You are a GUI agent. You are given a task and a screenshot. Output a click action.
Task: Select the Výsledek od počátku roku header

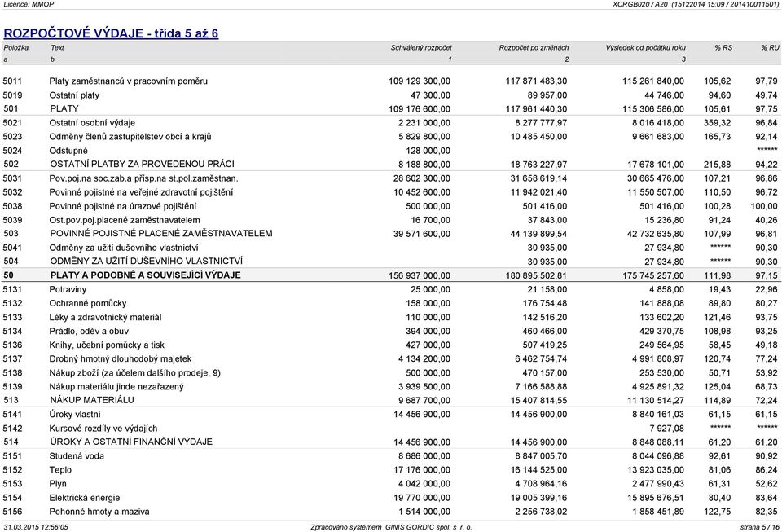coord(645,48)
